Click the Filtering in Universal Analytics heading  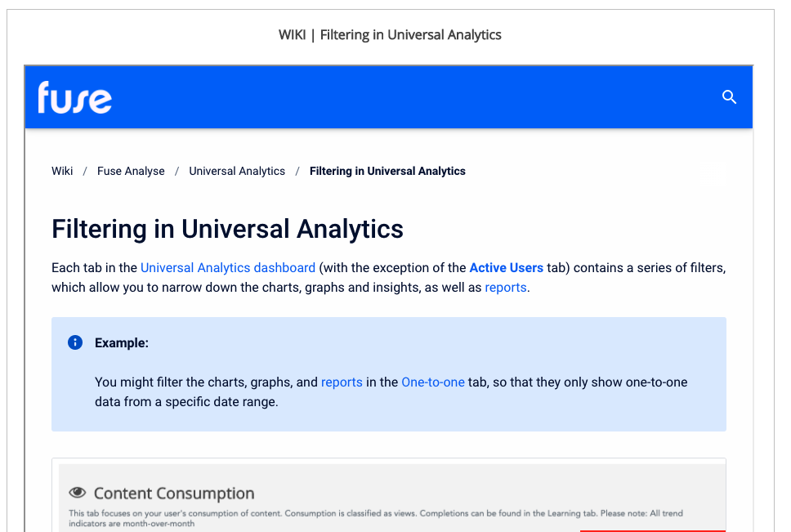[x=227, y=229]
